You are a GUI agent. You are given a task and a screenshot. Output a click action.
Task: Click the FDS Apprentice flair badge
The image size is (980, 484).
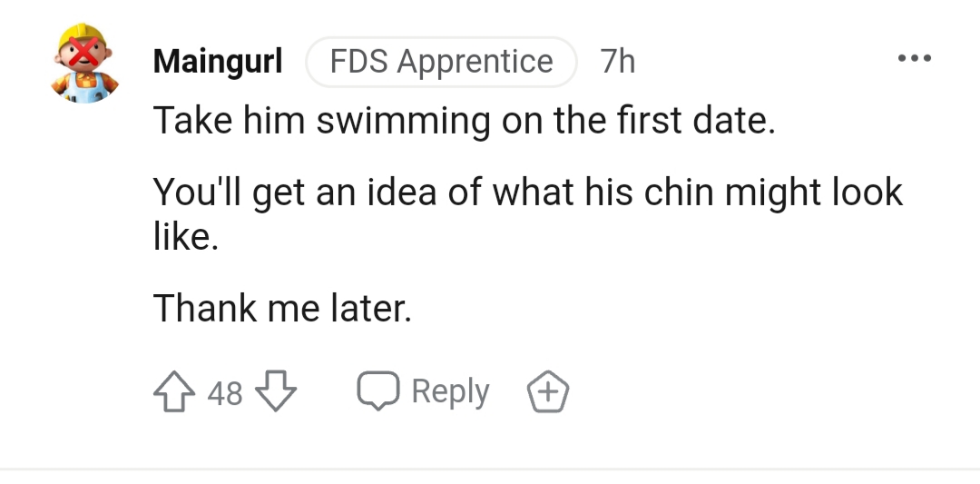[441, 61]
